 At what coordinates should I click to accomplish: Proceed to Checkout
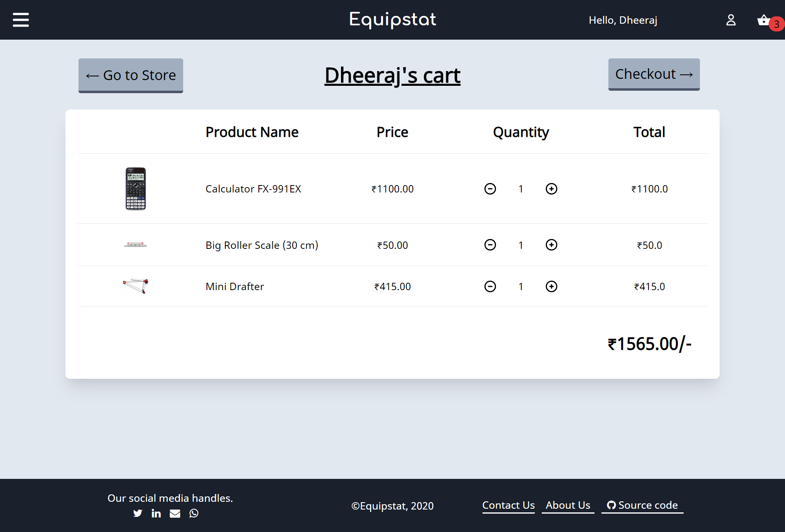point(654,74)
